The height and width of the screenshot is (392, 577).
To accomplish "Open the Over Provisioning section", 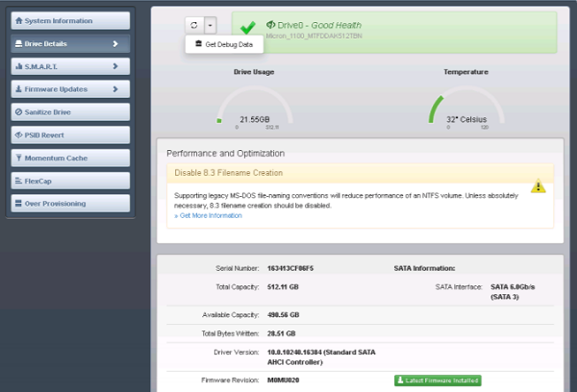I will 70,204.
